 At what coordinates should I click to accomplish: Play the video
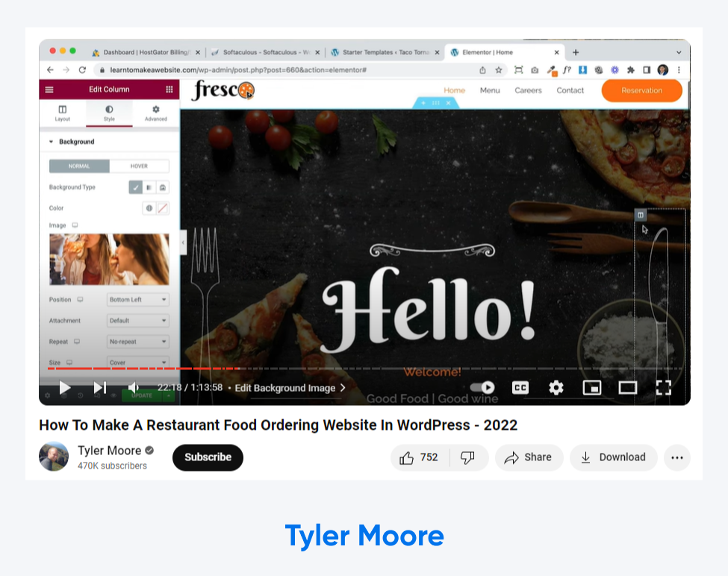(65, 387)
